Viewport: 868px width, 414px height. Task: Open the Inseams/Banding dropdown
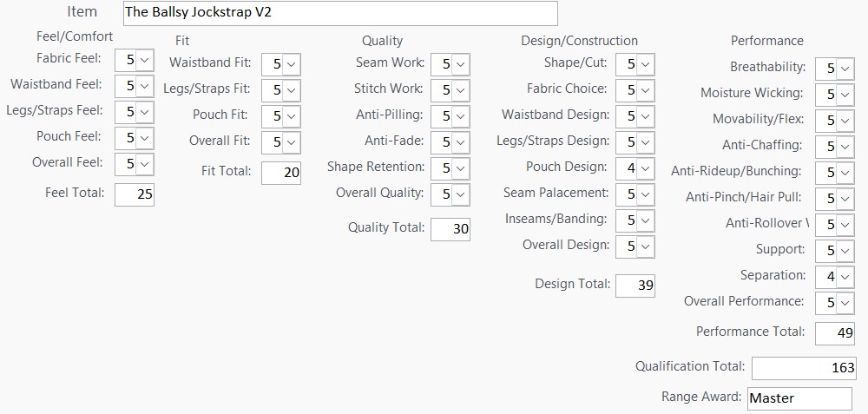(x=645, y=220)
